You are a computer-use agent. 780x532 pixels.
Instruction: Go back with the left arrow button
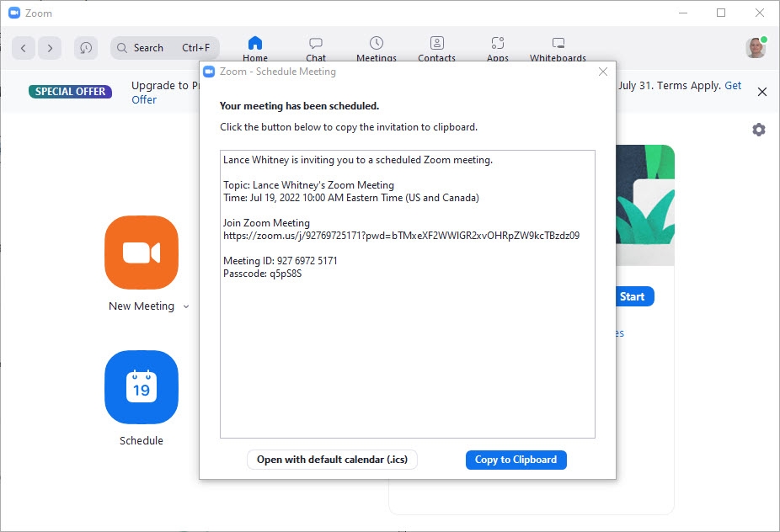24,48
